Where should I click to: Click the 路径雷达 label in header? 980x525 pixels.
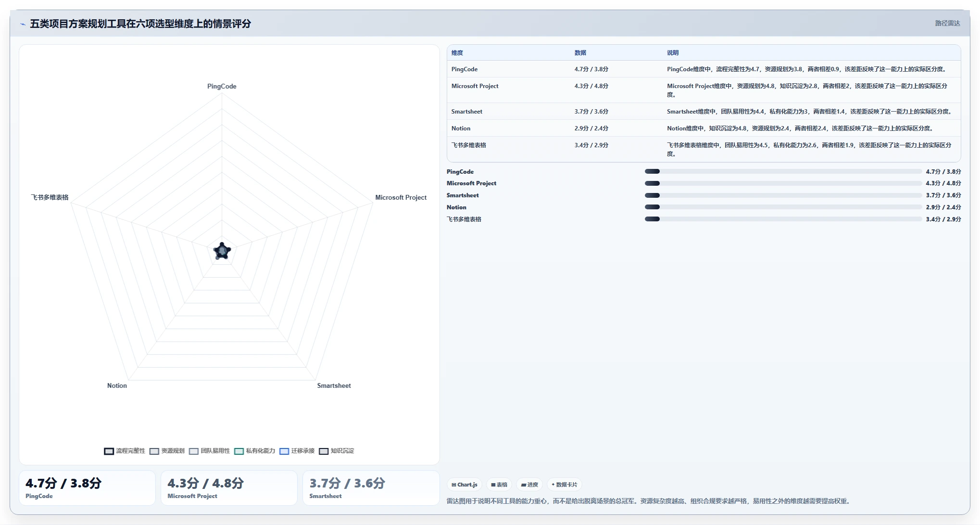(947, 23)
